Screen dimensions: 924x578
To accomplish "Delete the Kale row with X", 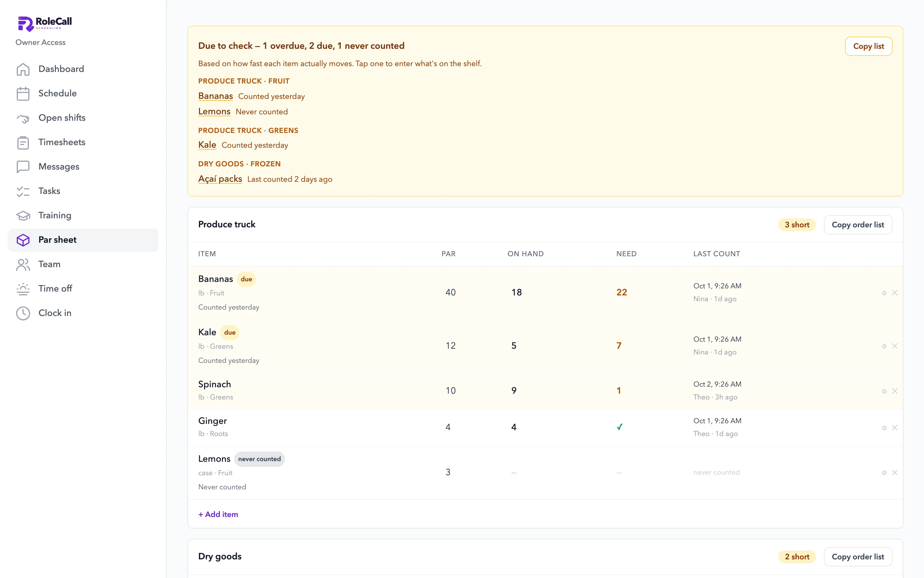I will (x=894, y=346).
